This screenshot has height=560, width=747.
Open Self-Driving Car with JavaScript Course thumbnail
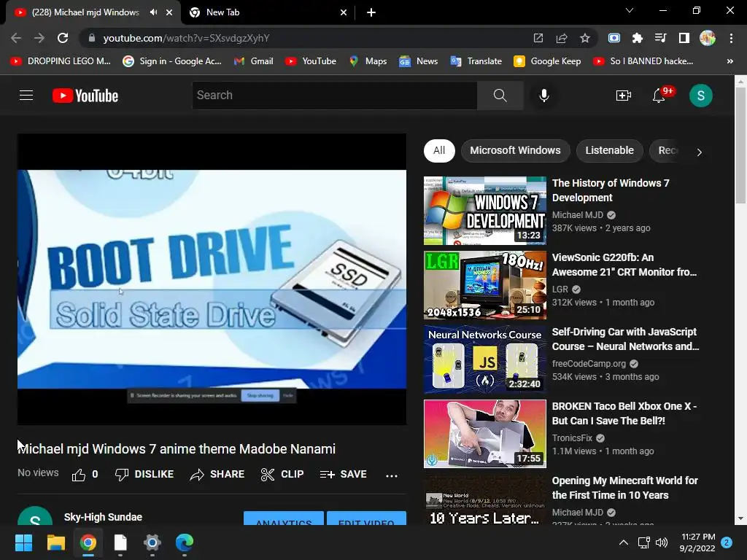[x=485, y=359]
